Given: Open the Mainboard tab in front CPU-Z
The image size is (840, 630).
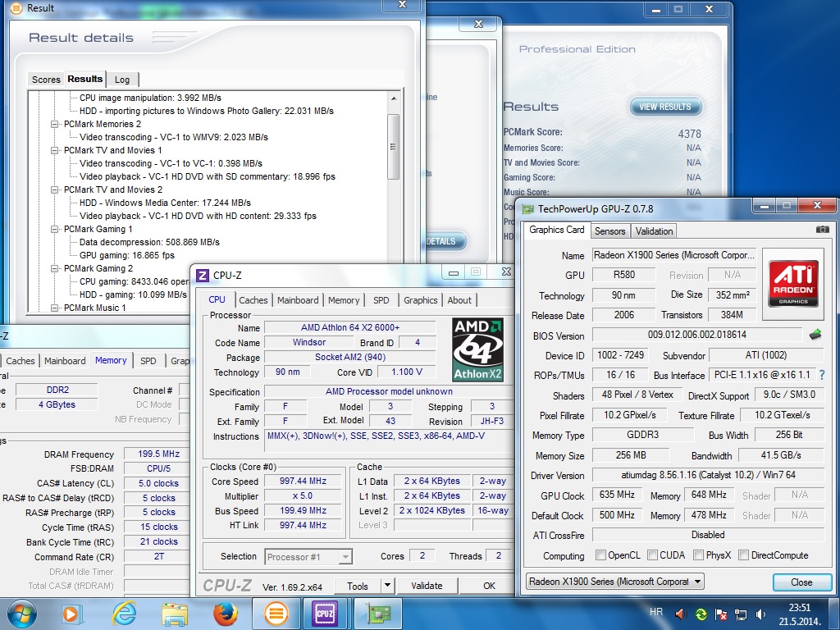Looking at the screenshot, I should (x=298, y=300).
